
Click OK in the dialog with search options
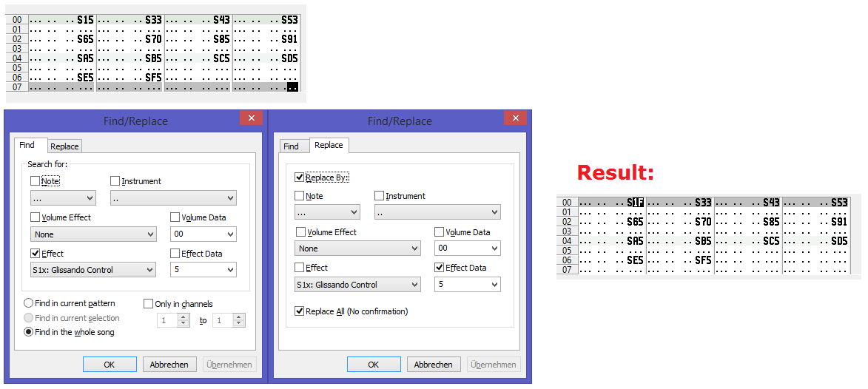110,365
